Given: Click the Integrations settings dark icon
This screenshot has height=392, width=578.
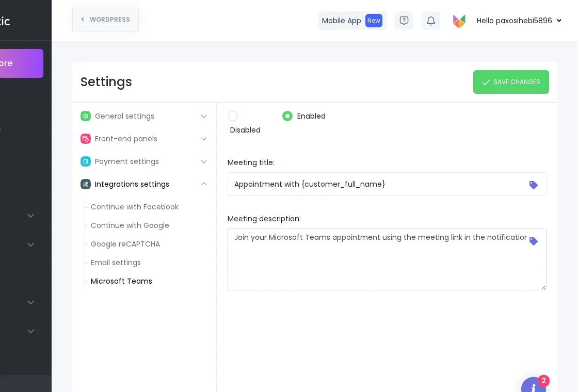Looking at the screenshot, I should pos(86,184).
